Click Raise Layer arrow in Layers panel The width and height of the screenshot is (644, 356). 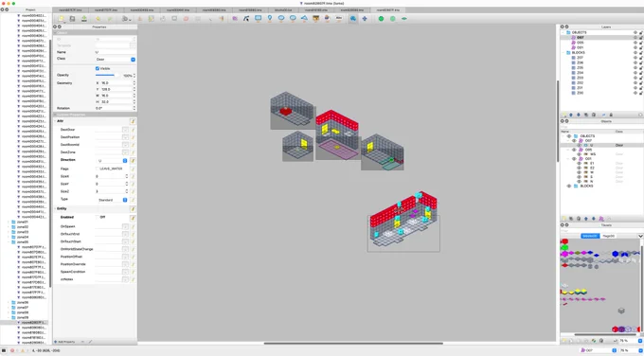(570, 115)
